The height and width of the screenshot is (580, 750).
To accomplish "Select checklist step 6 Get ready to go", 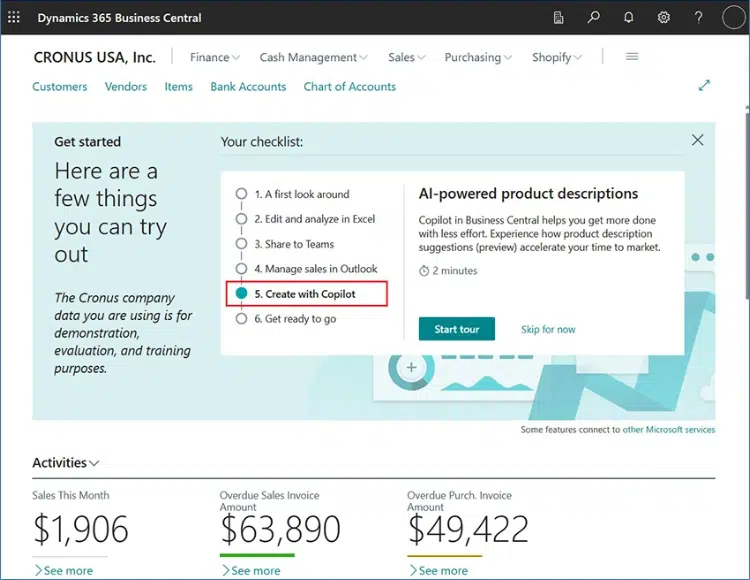I will [286, 318].
